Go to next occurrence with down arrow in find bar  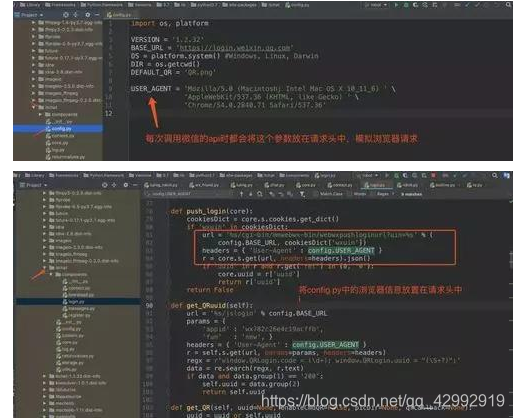click(250, 194)
